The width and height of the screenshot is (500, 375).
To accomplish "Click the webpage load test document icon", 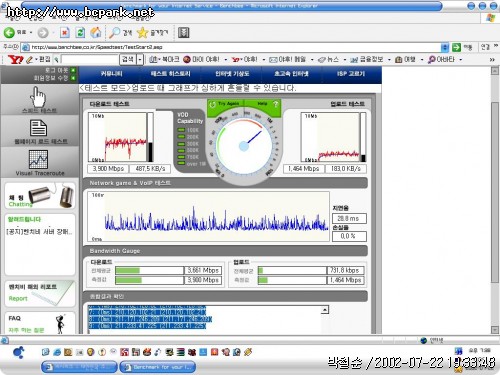I will coord(39,128).
